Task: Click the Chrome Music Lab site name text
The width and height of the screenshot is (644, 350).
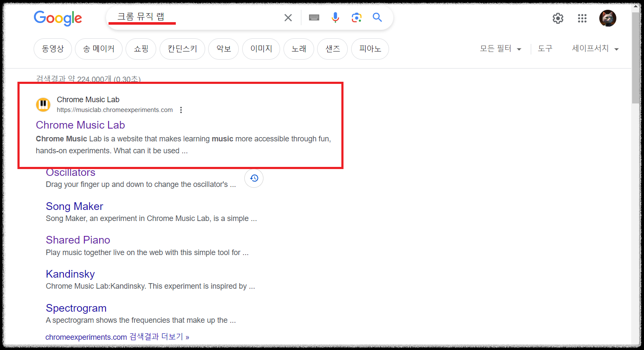Action: point(88,100)
